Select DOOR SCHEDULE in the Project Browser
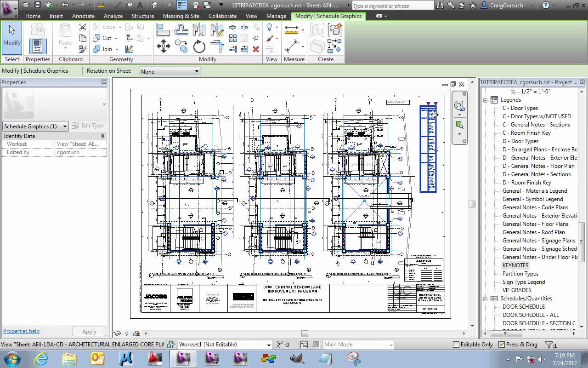The width and height of the screenshot is (588, 368). tap(523, 306)
